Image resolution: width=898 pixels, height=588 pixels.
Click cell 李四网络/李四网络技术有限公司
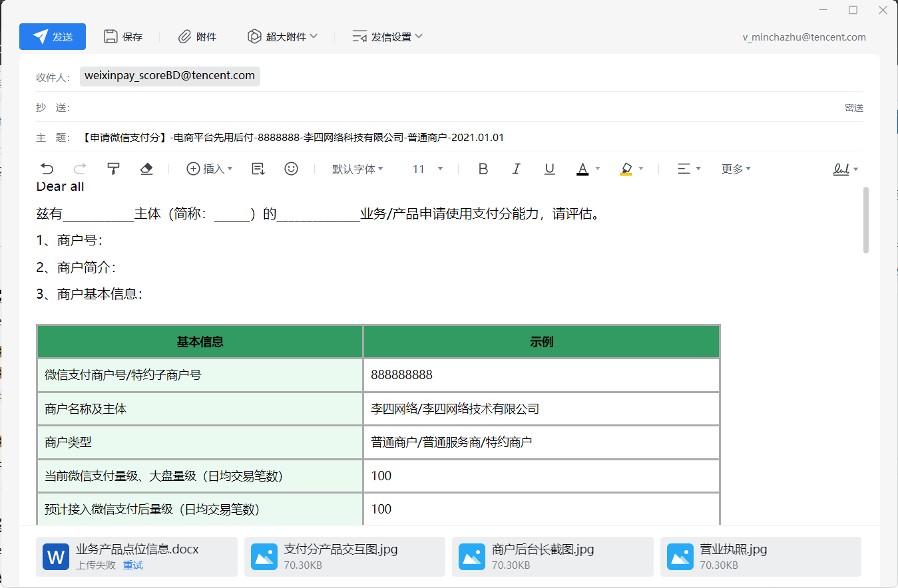click(x=542, y=409)
